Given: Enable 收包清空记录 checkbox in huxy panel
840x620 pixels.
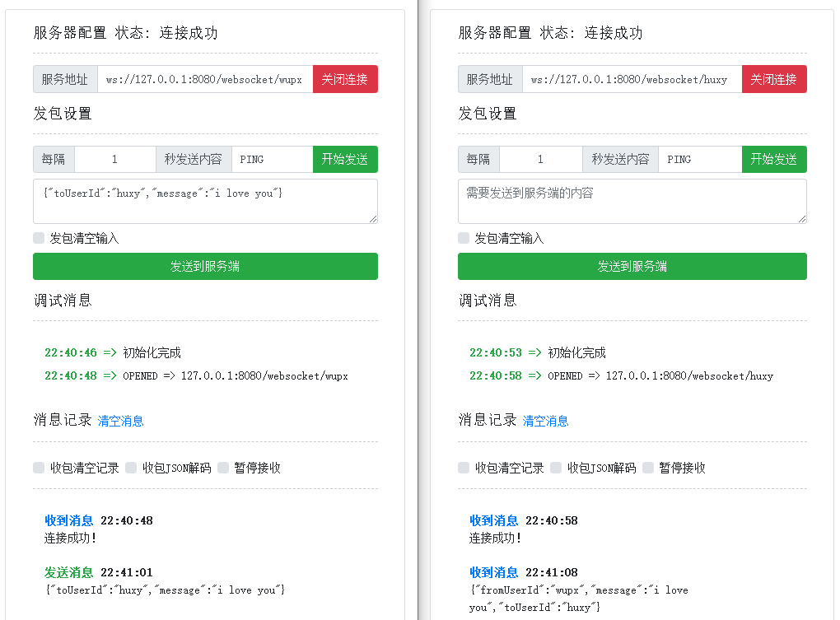Looking at the screenshot, I should 464,468.
